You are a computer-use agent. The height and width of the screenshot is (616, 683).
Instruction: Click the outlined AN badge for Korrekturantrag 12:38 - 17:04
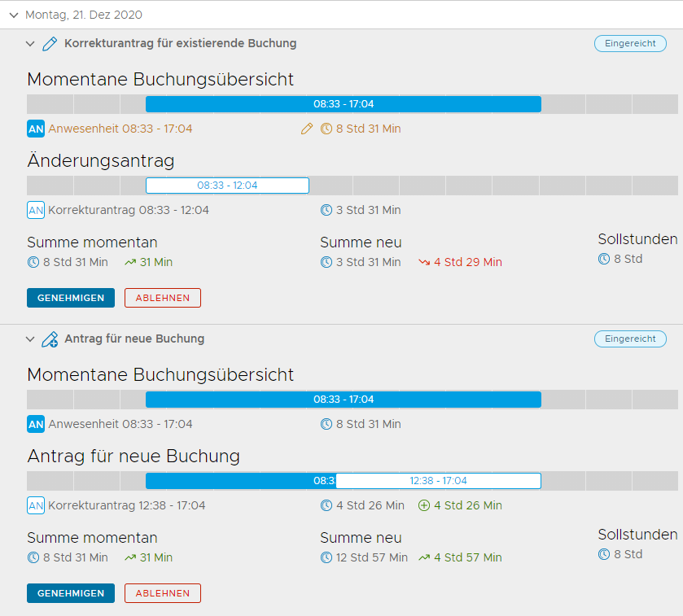coord(36,505)
